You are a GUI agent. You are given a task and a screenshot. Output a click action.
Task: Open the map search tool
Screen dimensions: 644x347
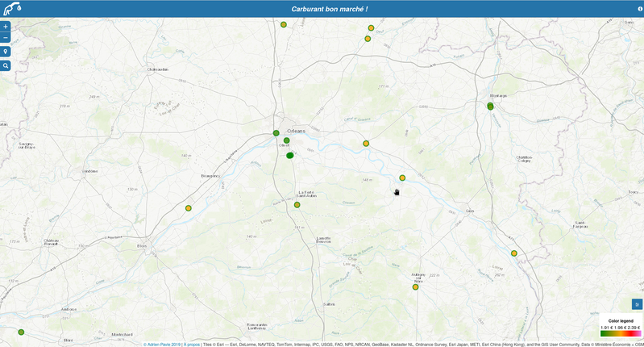pyautogui.click(x=6, y=65)
